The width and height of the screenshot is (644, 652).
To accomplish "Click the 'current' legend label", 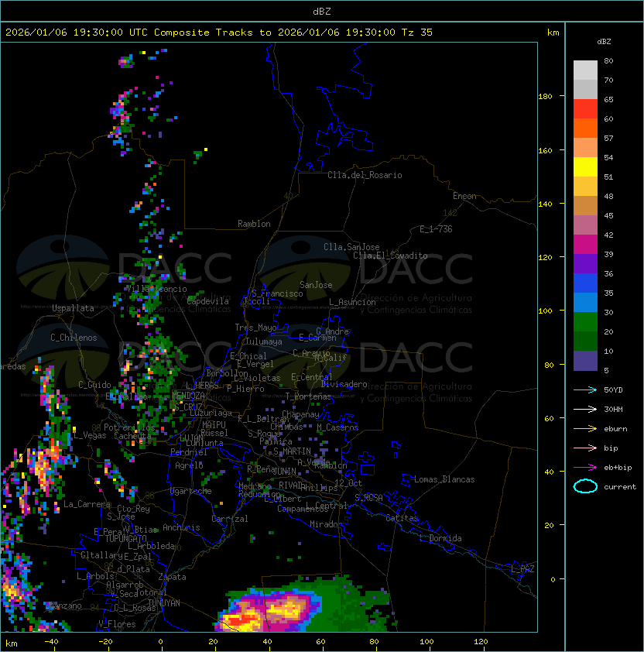I will pyautogui.click(x=620, y=486).
